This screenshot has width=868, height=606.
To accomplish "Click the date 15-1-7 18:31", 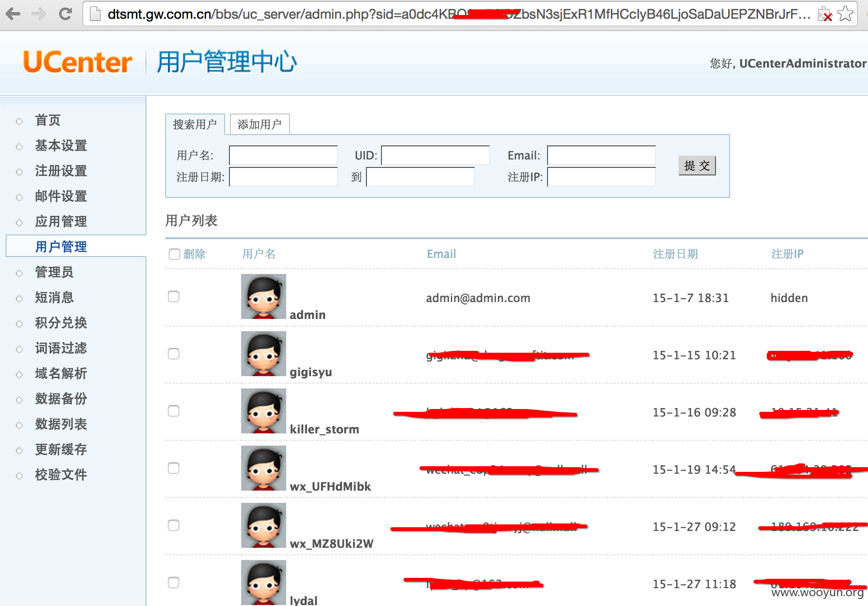I will pyautogui.click(x=691, y=298).
